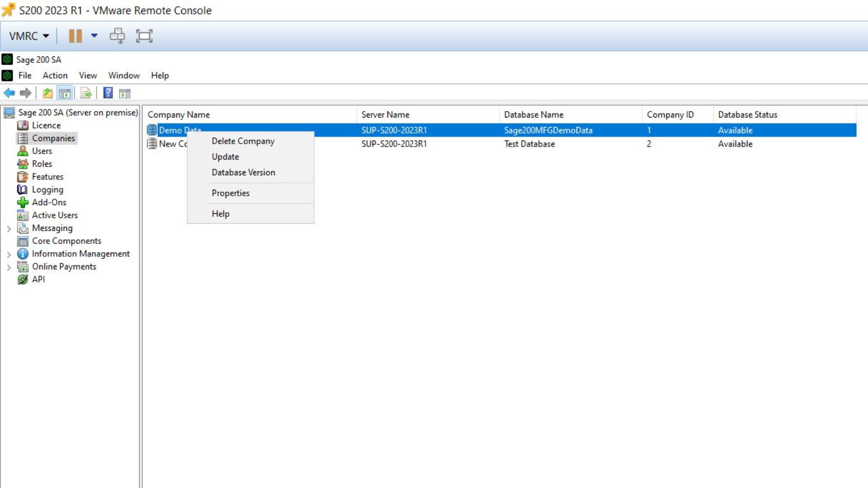Click the Roles people icon

[x=23, y=164]
